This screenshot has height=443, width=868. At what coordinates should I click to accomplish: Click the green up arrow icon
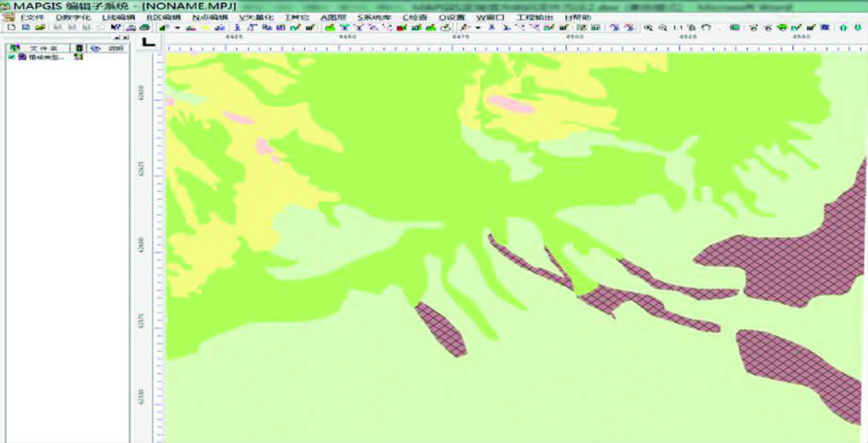tap(843, 27)
